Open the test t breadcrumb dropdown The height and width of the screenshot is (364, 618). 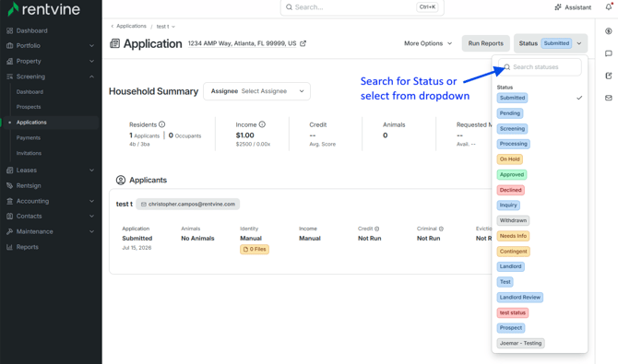click(165, 27)
